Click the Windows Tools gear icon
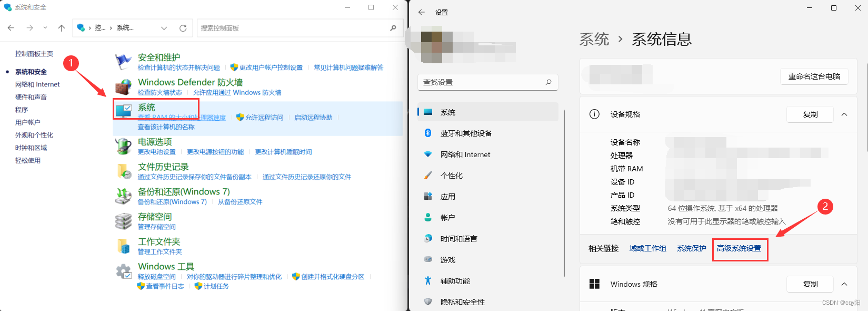Screen dimensions: 868x311 [x=123, y=271]
